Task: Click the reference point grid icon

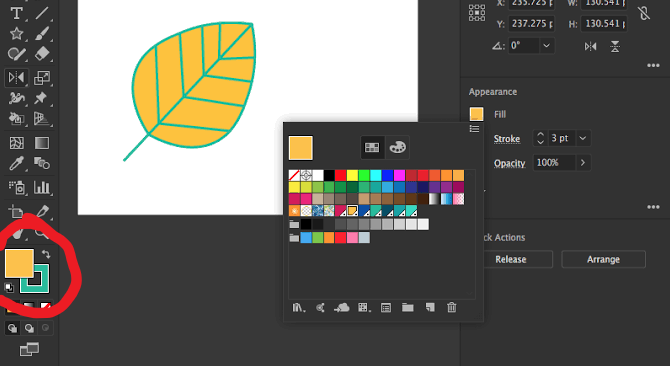Action: coord(477,13)
